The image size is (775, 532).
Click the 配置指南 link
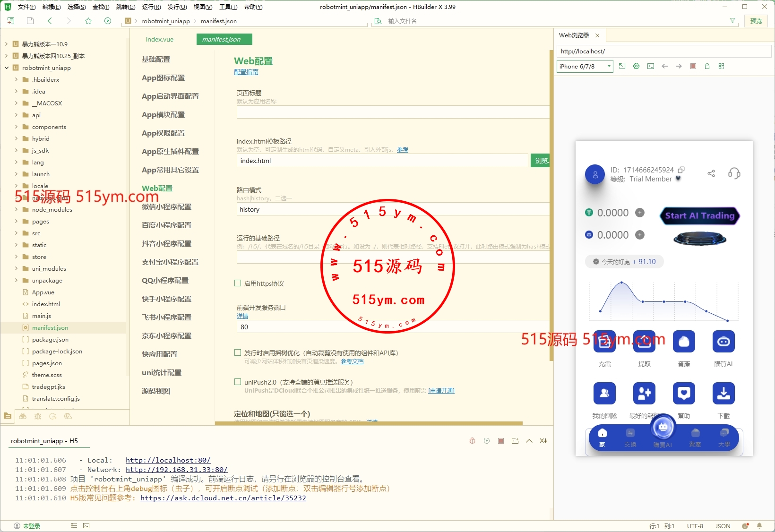point(246,72)
